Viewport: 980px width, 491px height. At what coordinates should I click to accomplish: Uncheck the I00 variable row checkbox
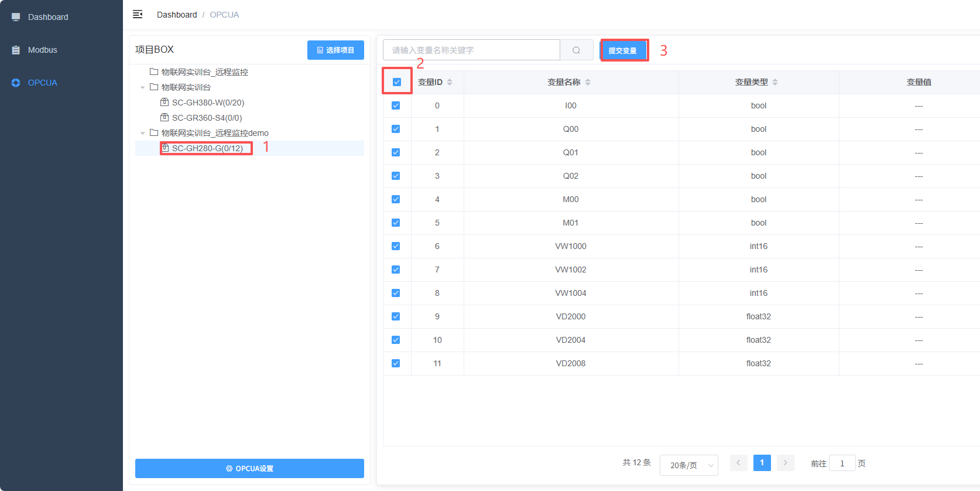tap(396, 105)
